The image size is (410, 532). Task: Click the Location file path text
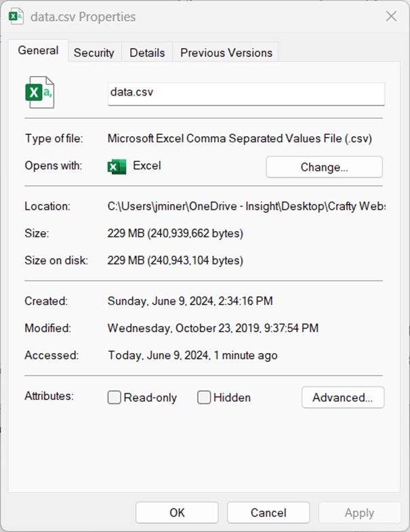coord(246,206)
